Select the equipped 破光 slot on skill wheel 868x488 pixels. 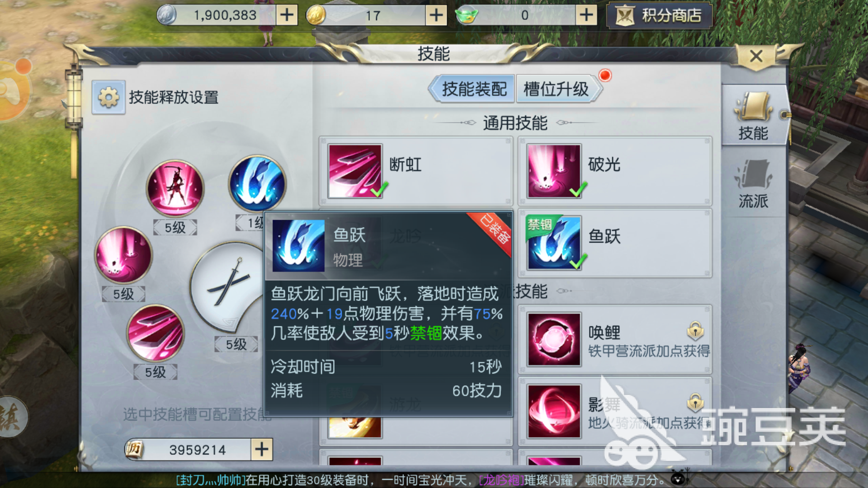pyautogui.click(x=123, y=255)
